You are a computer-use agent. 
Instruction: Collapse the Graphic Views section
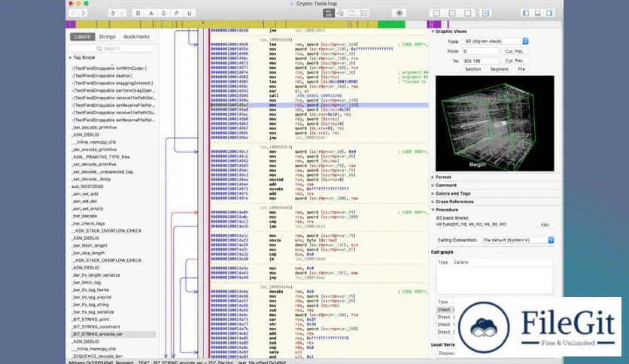[x=433, y=32]
